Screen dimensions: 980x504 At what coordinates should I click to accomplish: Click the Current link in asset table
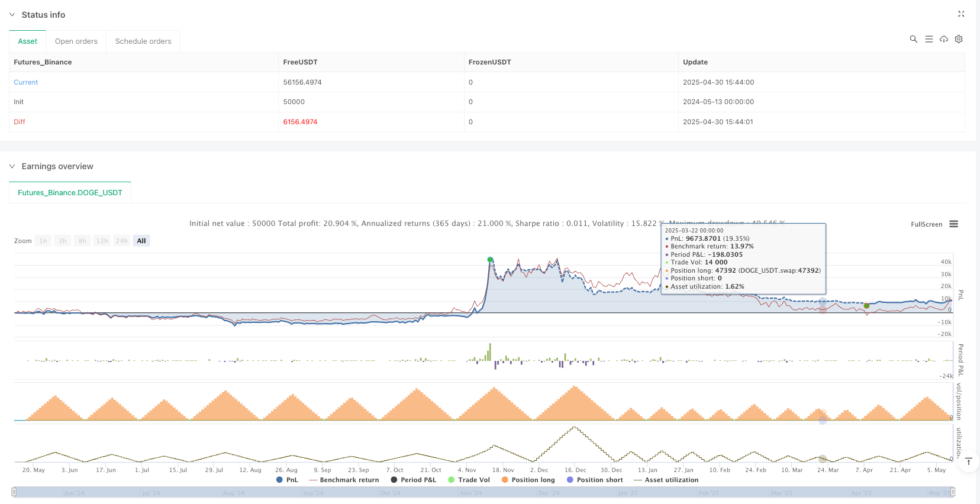click(26, 82)
